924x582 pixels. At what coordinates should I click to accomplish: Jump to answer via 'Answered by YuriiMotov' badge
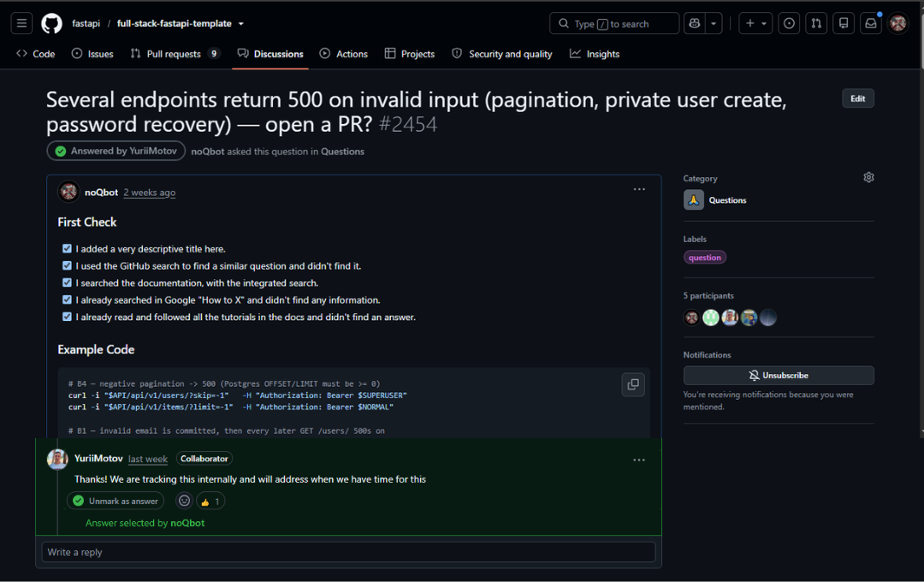pos(116,151)
